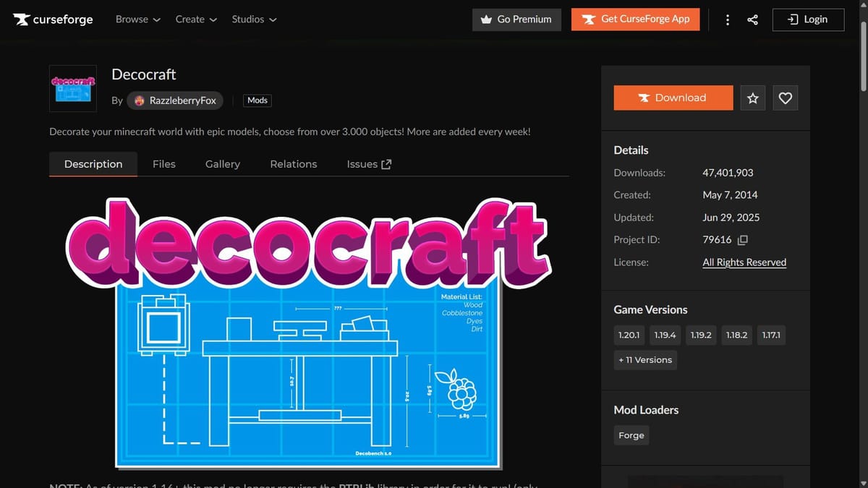Open Issues via the external link icon
868x488 pixels.
pos(386,163)
